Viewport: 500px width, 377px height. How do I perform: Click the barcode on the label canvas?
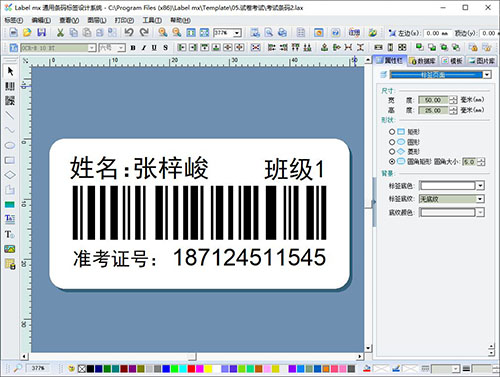pos(199,213)
